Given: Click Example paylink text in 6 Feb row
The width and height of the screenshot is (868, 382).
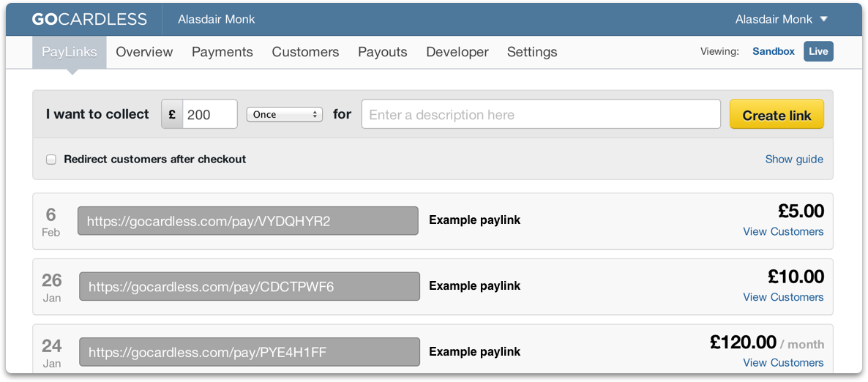Looking at the screenshot, I should [x=475, y=220].
